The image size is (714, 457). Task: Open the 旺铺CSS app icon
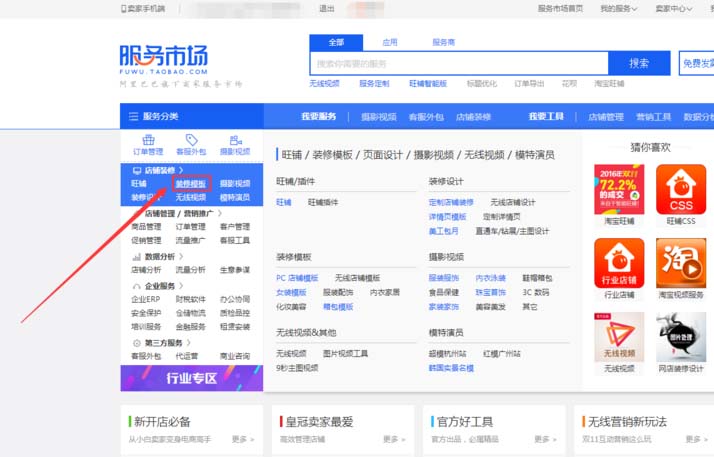[681, 189]
